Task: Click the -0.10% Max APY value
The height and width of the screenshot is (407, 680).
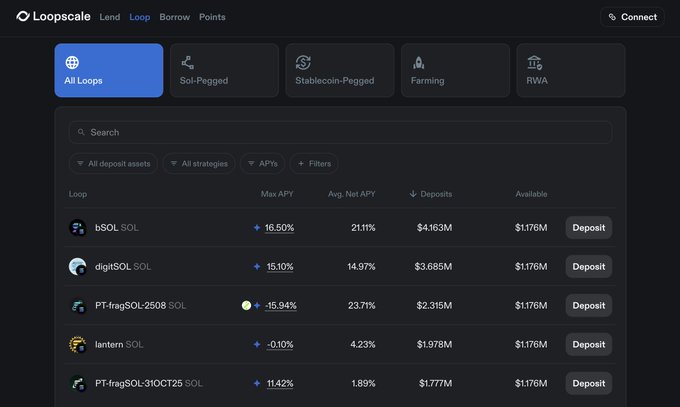Action: [x=280, y=345]
